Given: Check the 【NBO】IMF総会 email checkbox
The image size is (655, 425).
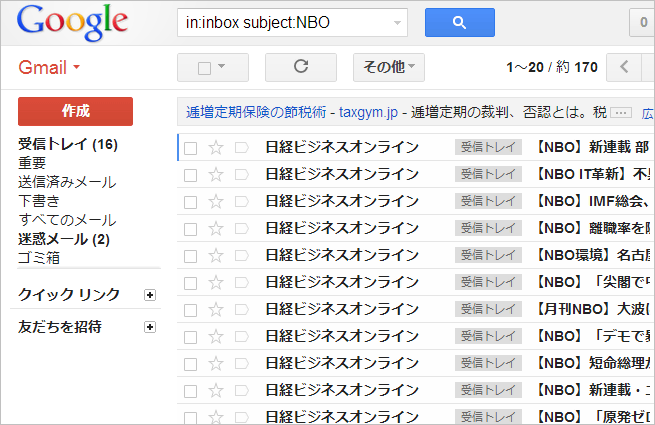Looking at the screenshot, I should coord(190,202).
